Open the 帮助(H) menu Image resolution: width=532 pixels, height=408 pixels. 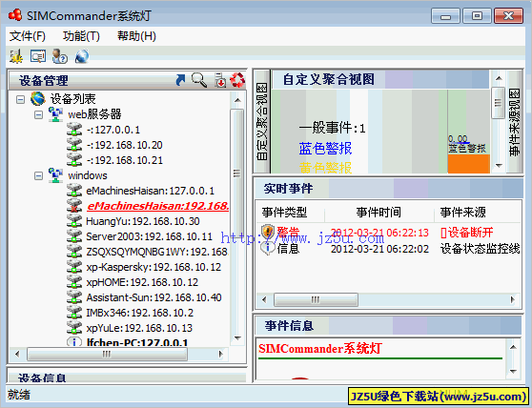coord(136,36)
